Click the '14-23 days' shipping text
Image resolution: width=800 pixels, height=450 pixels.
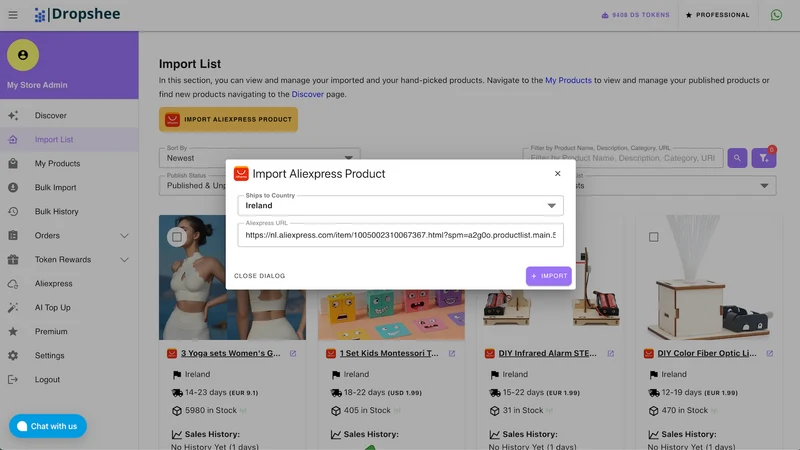coord(206,392)
